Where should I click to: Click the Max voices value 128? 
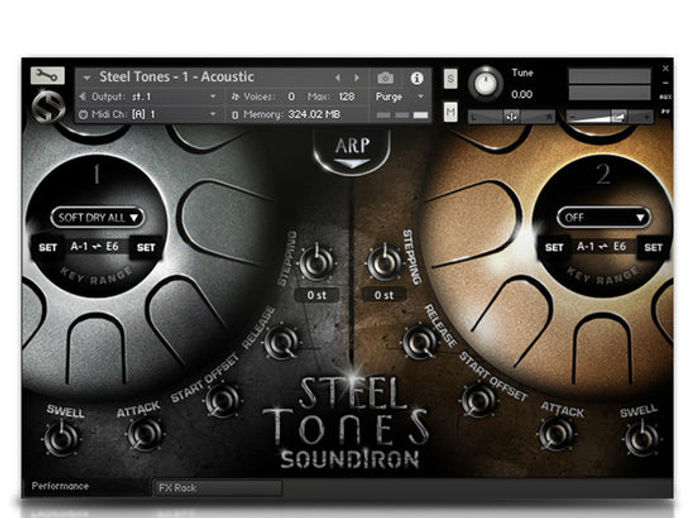(346, 96)
